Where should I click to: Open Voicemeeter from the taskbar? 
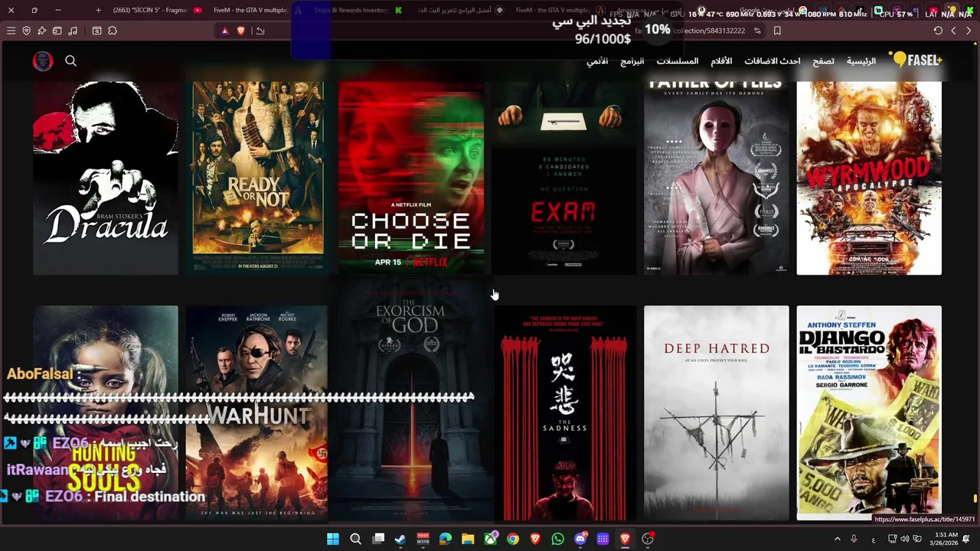[423, 539]
